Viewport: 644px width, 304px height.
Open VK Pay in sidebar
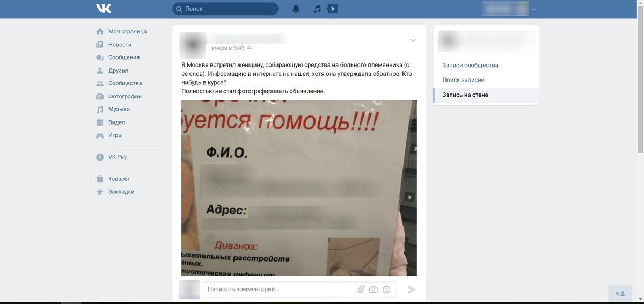[x=118, y=157]
